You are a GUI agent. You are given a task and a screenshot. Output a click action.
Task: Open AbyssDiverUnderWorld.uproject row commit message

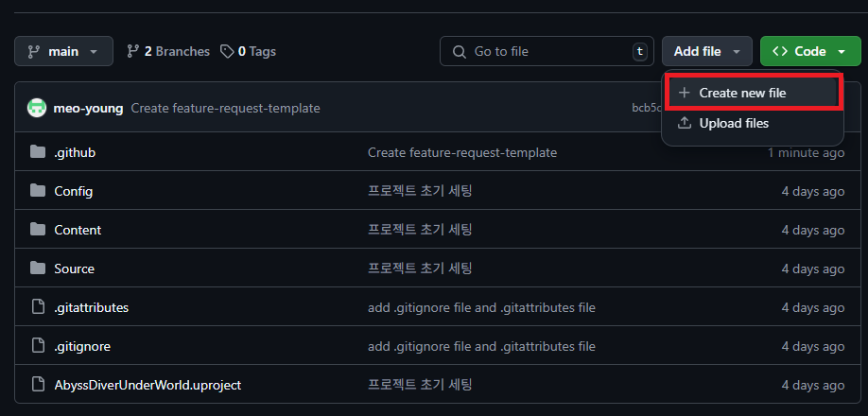point(420,385)
